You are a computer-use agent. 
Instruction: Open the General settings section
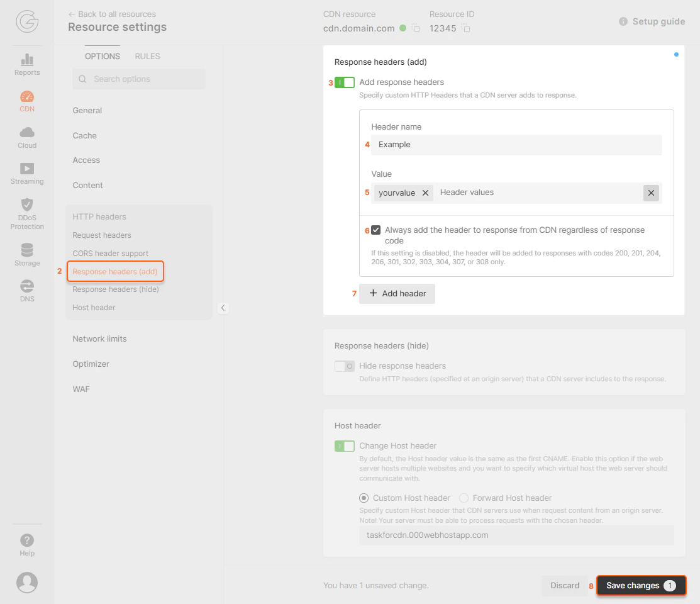click(x=87, y=110)
